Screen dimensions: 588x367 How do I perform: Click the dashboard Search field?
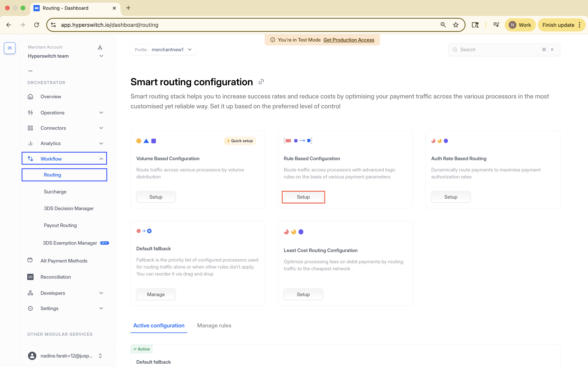(498, 50)
